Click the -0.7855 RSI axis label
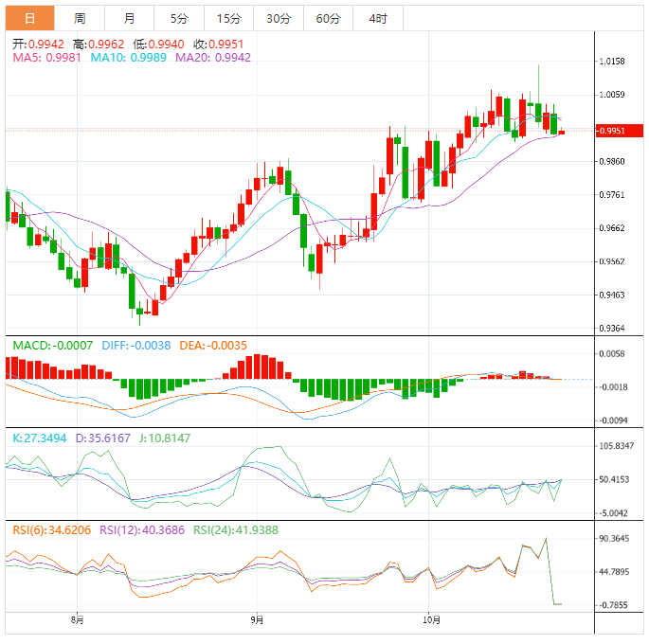 click(x=613, y=605)
